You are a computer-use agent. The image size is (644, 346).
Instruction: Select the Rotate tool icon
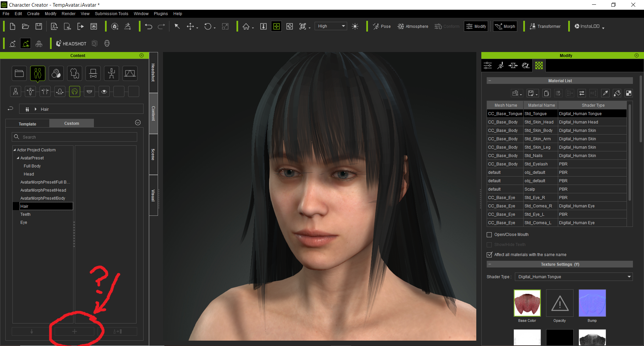pos(208,27)
